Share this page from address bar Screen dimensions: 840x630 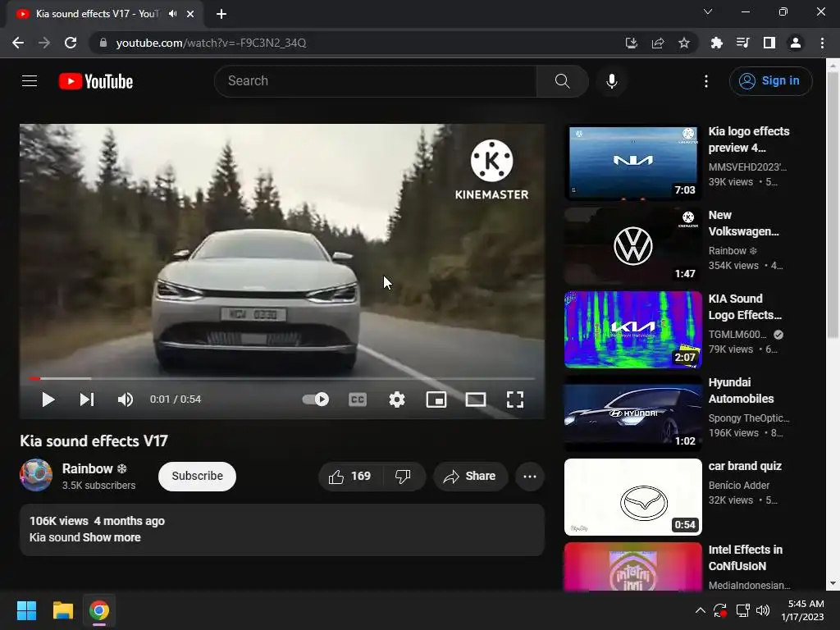tap(658, 43)
